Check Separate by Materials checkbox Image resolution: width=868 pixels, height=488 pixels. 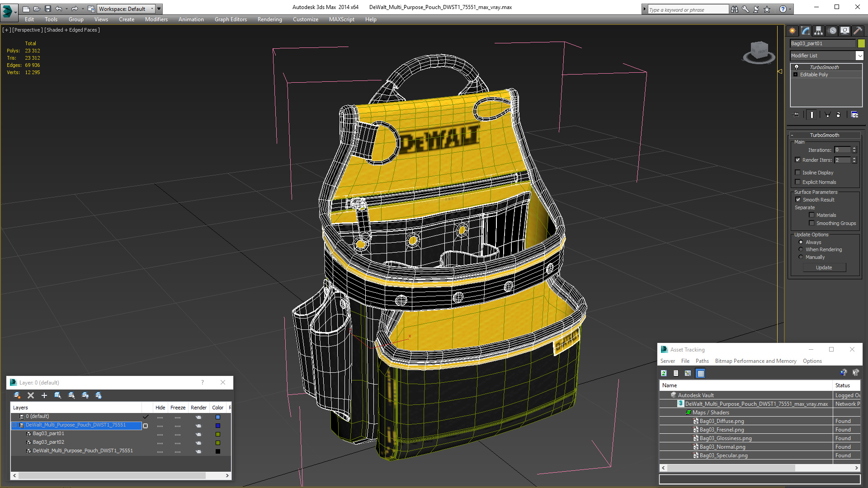[812, 215]
